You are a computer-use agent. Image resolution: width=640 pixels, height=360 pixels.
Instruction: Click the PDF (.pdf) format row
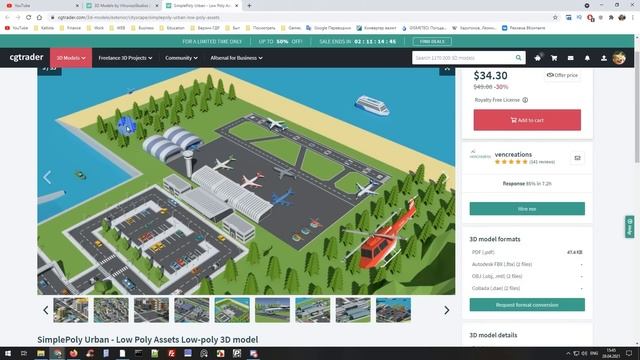[527, 252]
